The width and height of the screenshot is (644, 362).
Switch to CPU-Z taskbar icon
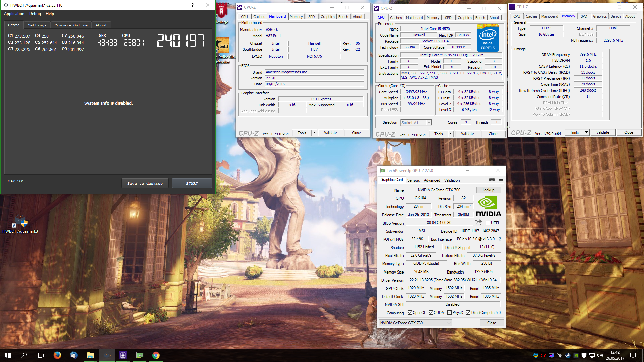pos(123,355)
